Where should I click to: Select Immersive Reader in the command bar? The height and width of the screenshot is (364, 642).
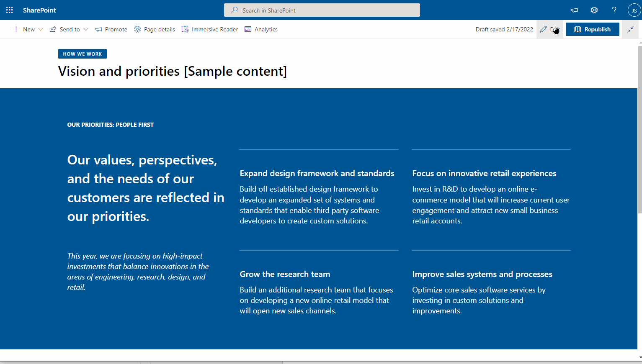tap(214, 29)
